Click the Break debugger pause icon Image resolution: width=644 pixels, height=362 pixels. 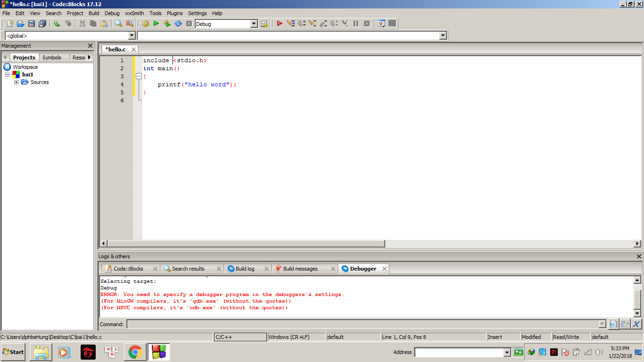356,24
